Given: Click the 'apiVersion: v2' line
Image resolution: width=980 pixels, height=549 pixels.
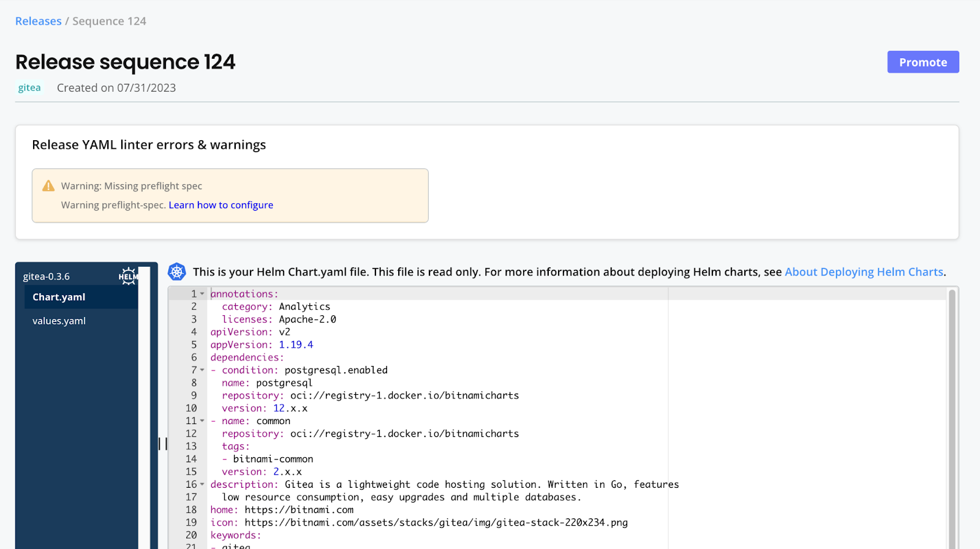Looking at the screenshot, I should [251, 332].
